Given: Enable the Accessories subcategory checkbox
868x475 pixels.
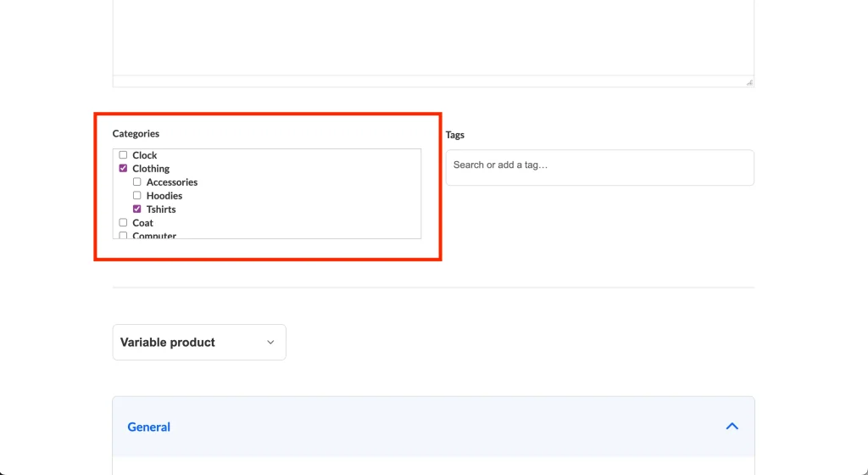Looking at the screenshot, I should (136, 182).
